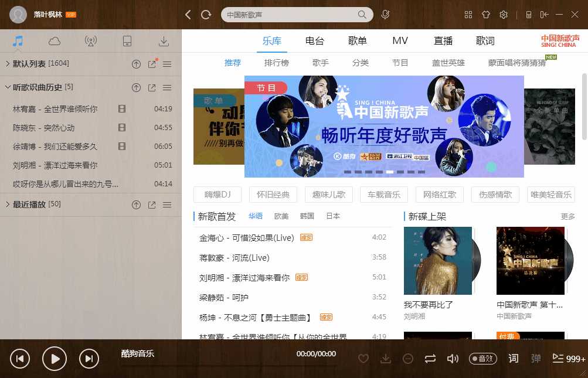Toggle the 音效 sound effects switch
The height and width of the screenshot is (378, 588).
click(x=483, y=359)
